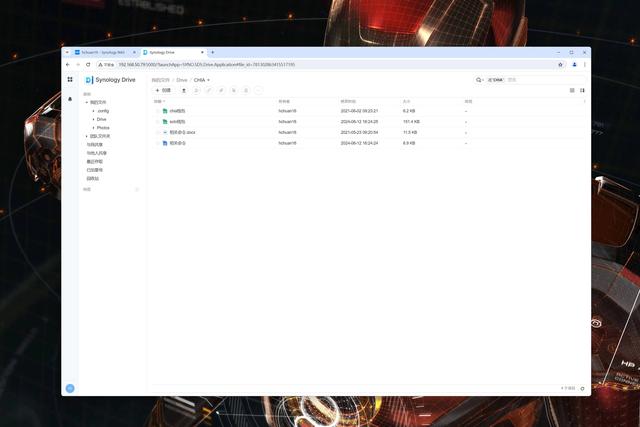The height and width of the screenshot is (427, 640).
Task: Expand the team folder tree node
Action: point(87,136)
